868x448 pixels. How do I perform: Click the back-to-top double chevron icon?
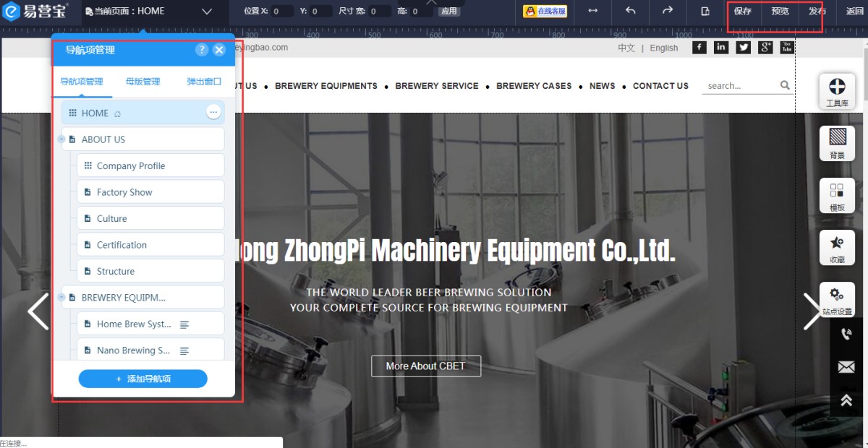[x=846, y=400]
